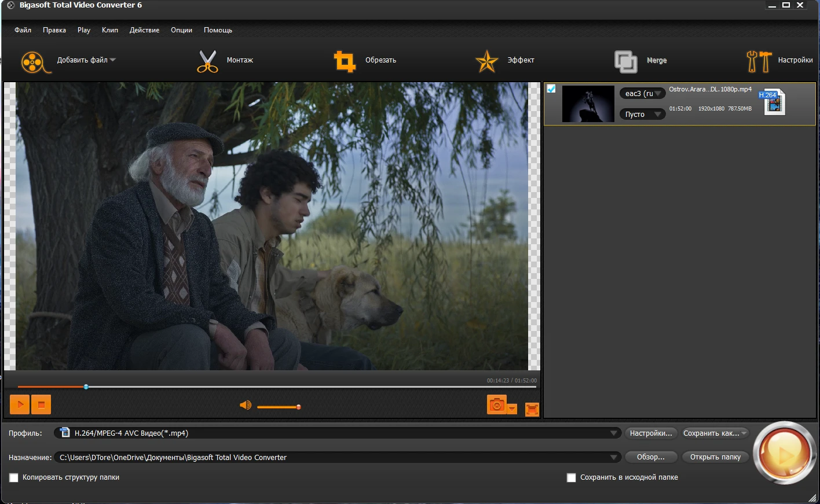Open the Клип menu
The image size is (820, 504).
[109, 30]
